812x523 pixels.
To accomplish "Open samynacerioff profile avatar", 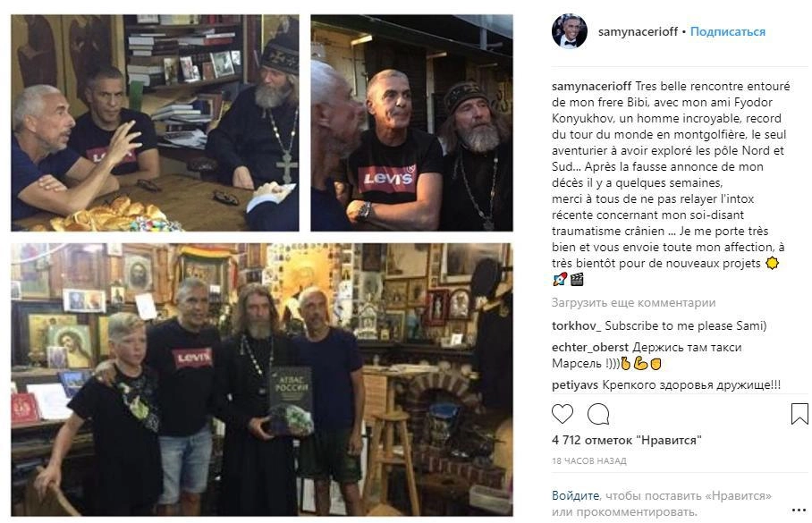I will tap(570, 31).
